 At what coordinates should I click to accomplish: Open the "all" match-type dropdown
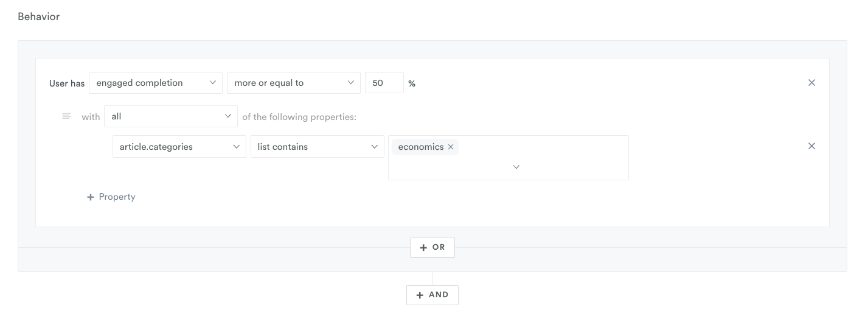pos(170,116)
